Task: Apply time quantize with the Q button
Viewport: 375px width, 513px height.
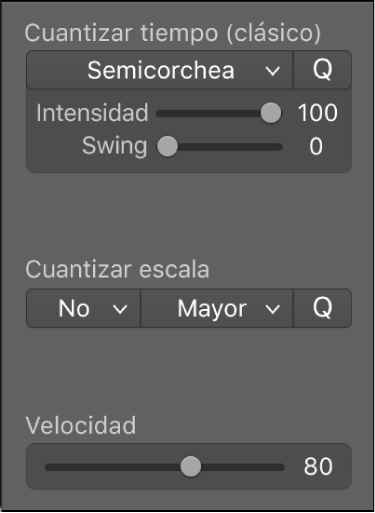Action: click(x=322, y=70)
